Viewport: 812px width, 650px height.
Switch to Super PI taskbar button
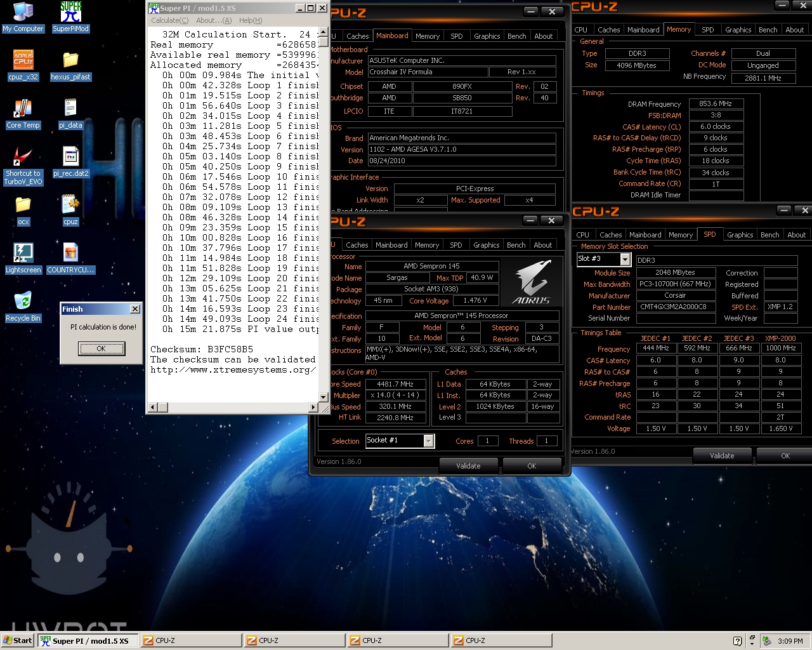(x=87, y=640)
